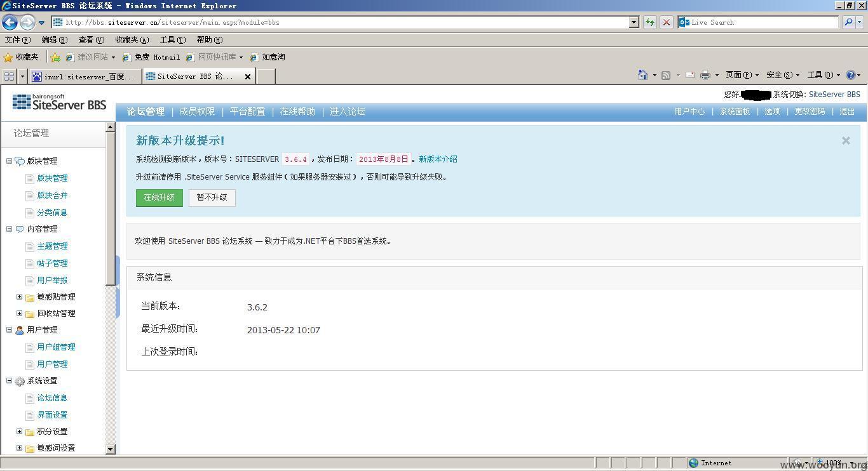Open the 系统面板 link
The height and width of the screenshot is (471, 868).
(735, 112)
